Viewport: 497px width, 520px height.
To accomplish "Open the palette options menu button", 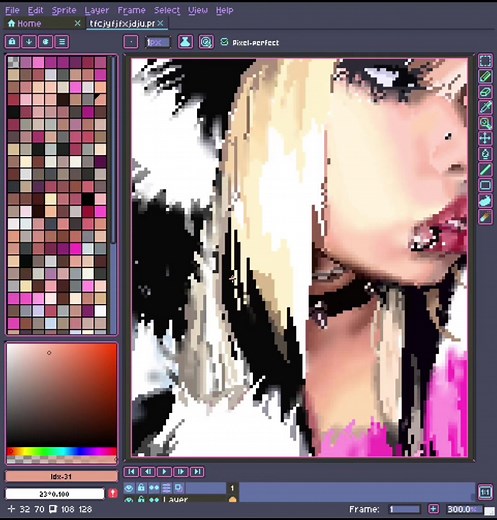I will [x=62, y=42].
